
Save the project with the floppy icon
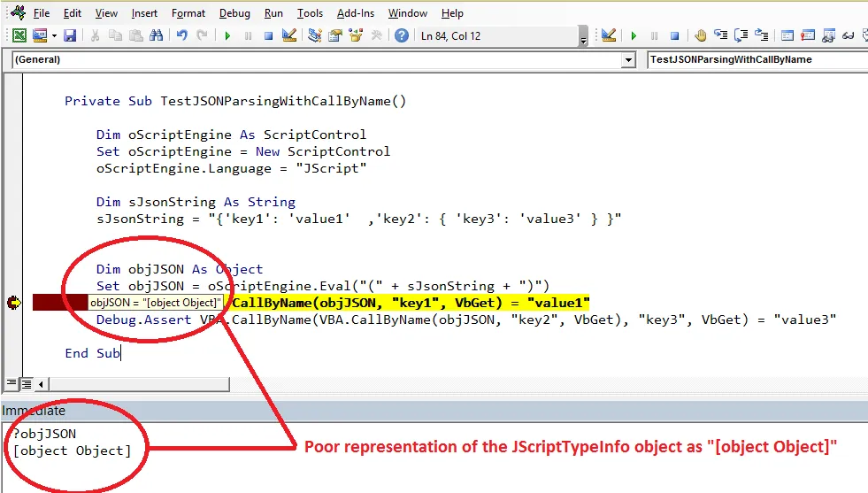(x=70, y=36)
